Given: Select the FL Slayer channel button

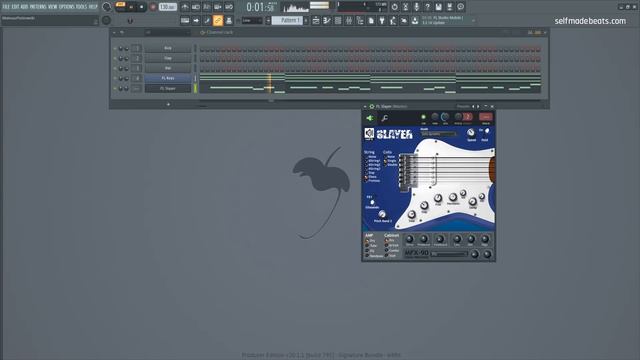Looking at the screenshot, I should pyautogui.click(x=168, y=88).
